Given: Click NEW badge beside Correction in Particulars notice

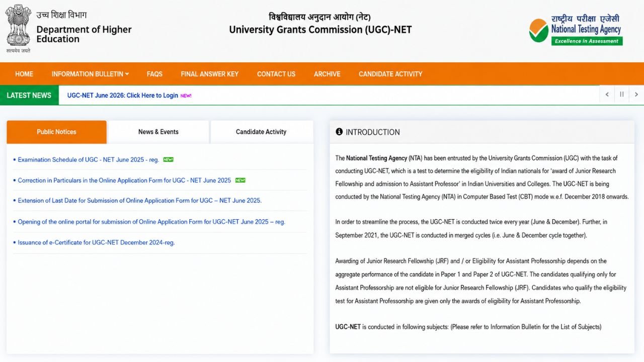Looking at the screenshot, I should pyautogui.click(x=240, y=180).
